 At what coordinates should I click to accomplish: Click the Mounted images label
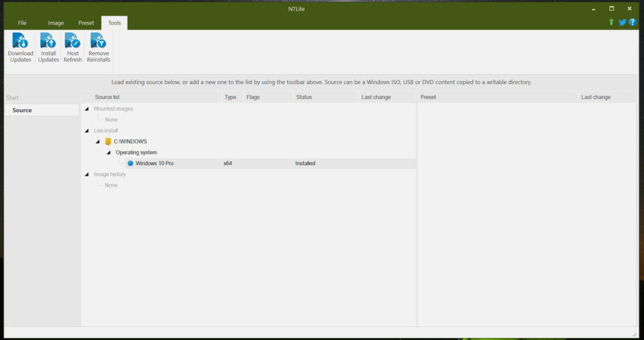(113, 109)
